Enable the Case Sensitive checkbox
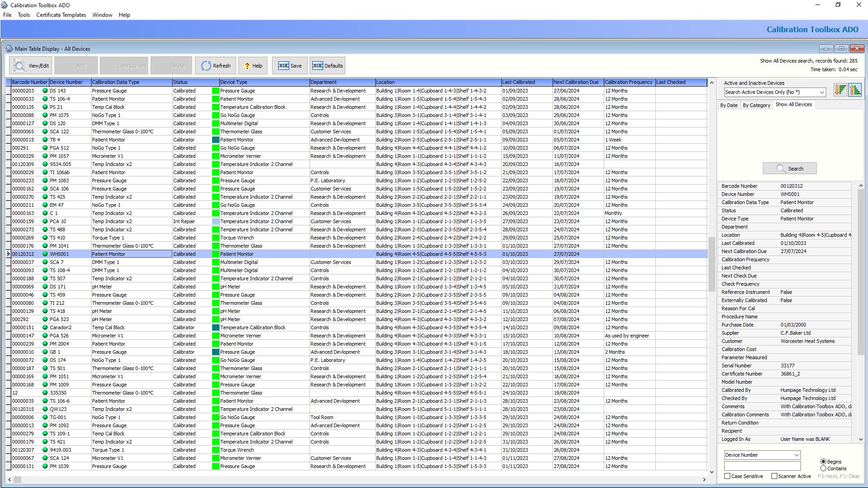This screenshot has height=488, width=868. click(727, 476)
